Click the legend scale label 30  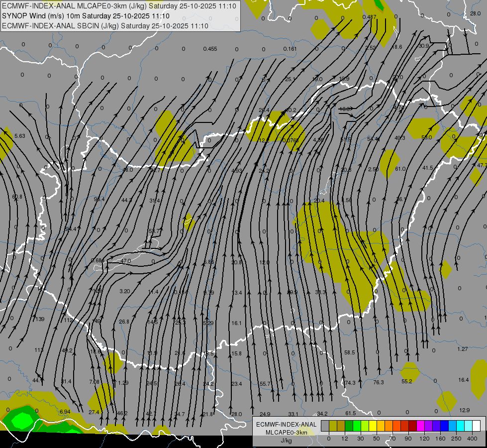(361, 439)
